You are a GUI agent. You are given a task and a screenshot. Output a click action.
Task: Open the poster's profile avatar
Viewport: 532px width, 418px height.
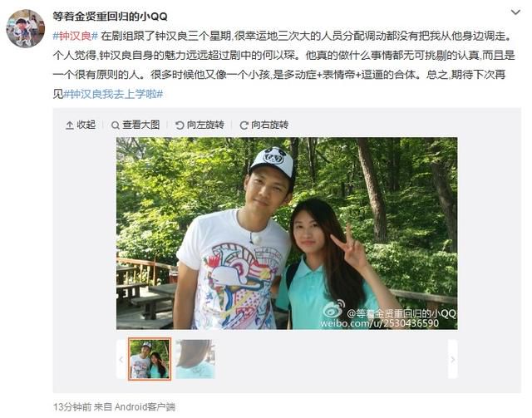[x=26, y=28]
